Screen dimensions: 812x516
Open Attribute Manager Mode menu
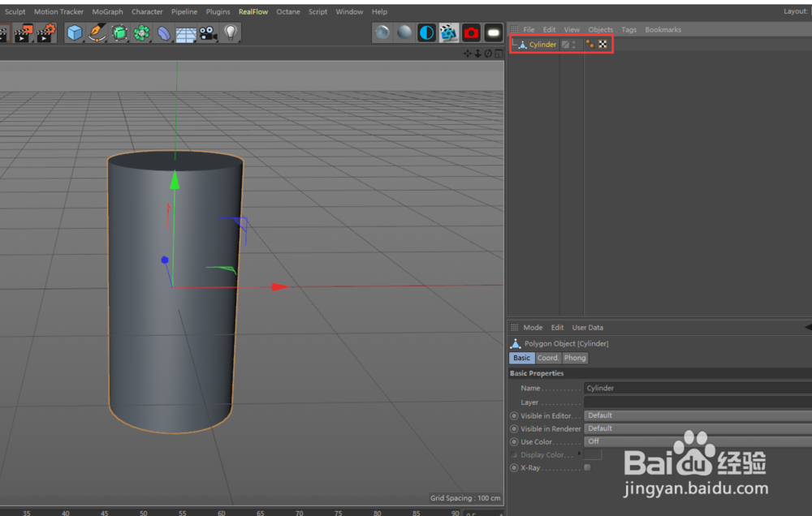[x=533, y=327]
